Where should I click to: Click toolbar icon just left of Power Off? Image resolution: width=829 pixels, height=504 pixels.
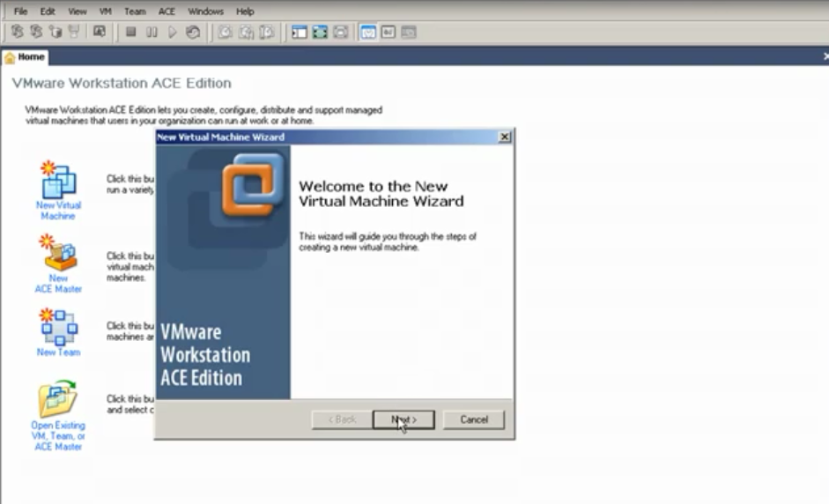[100, 32]
